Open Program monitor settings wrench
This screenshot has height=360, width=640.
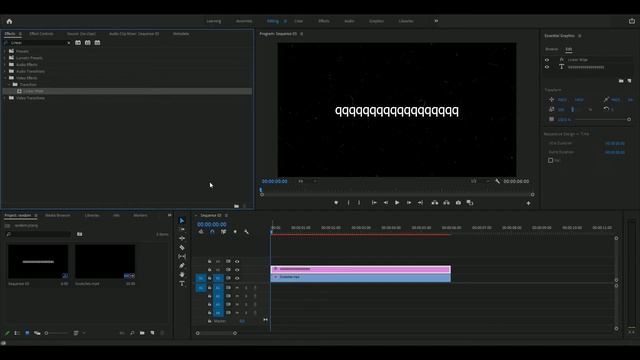pos(497,181)
